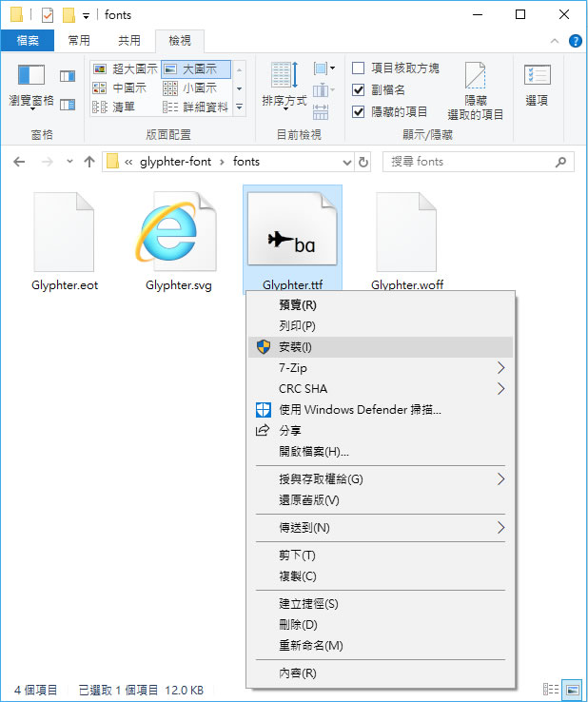588x702 pixels.
Task: Expand the CRC SHA submenu
Action: tap(381, 389)
